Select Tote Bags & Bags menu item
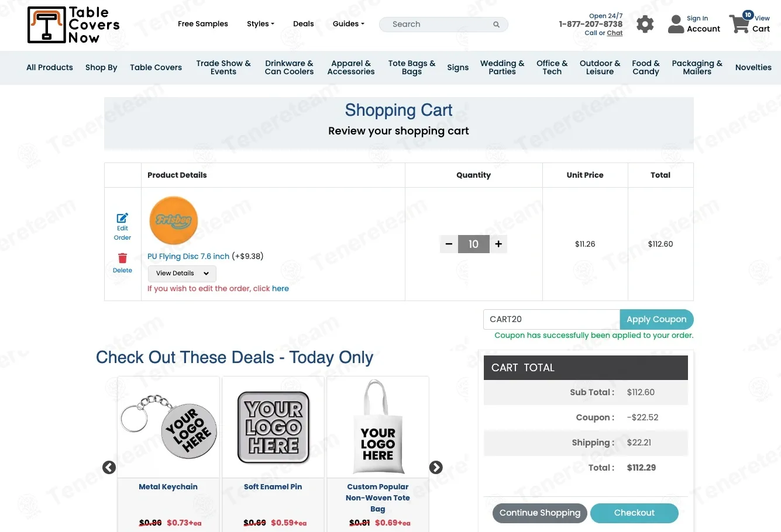This screenshot has width=781, height=532. pos(411,68)
